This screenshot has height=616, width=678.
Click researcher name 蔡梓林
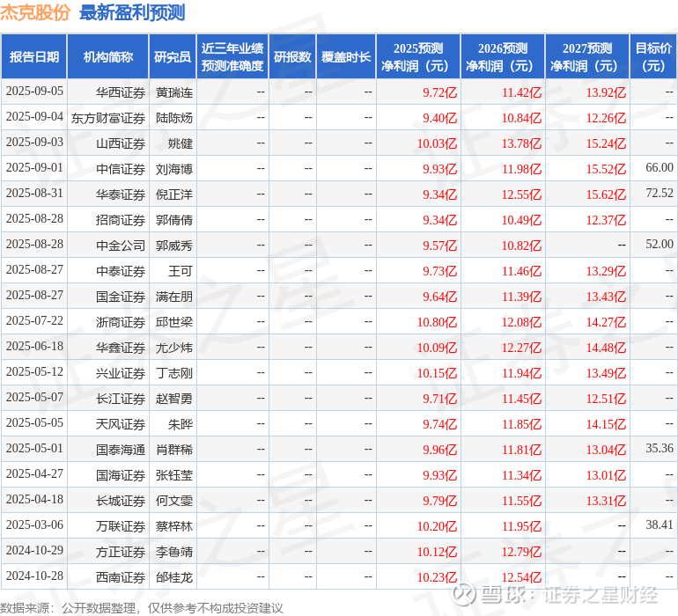click(x=174, y=526)
